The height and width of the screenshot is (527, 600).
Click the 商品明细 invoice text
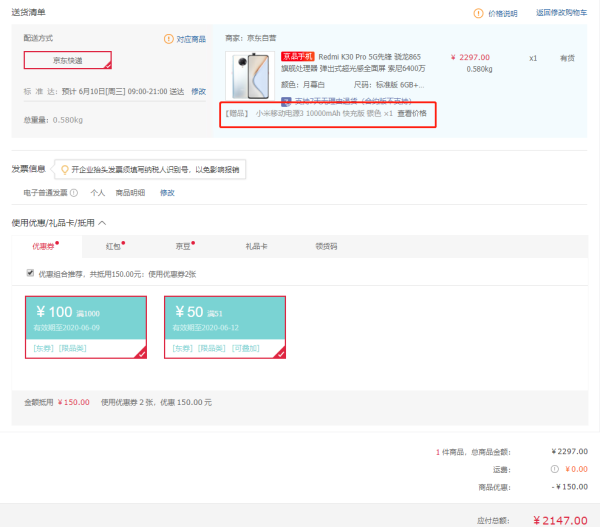(130, 193)
